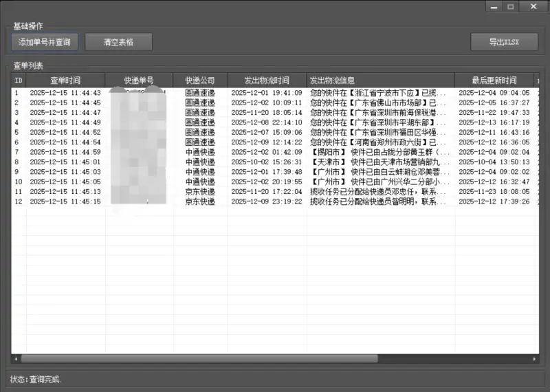550x392 pixels.
Task: Click the left arrow of horizontal scrollbar
Action: click(15, 358)
